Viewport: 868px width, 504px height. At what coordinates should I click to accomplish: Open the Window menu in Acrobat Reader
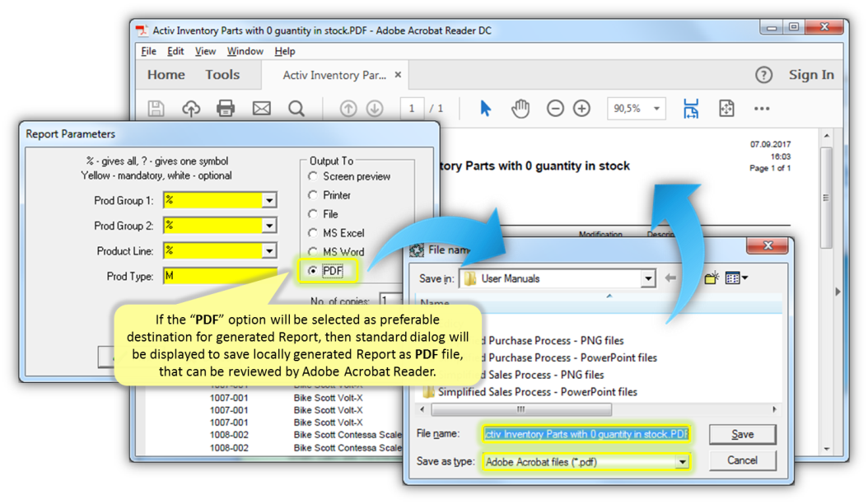point(245,52)
